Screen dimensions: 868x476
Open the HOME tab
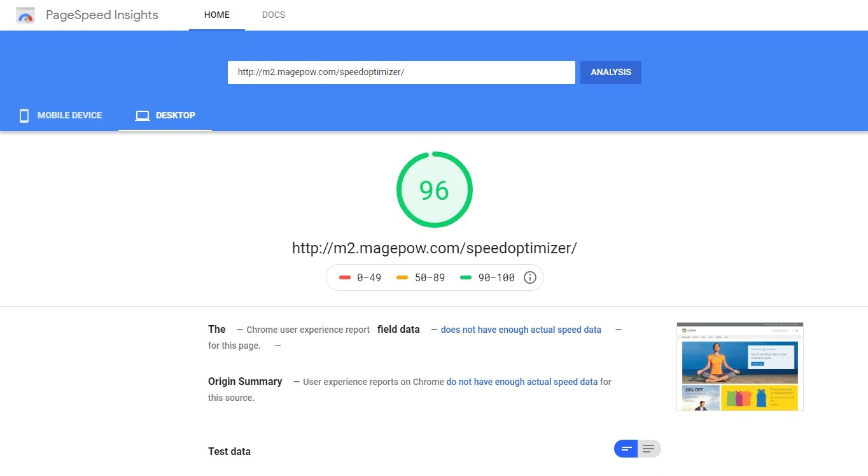pos(217,15)
